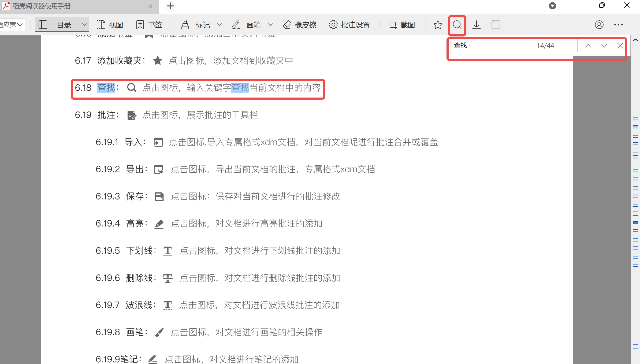This screenshot has height=364, width=640.
Task: Click the 书签 bookmark button
Action: point(149,25)
